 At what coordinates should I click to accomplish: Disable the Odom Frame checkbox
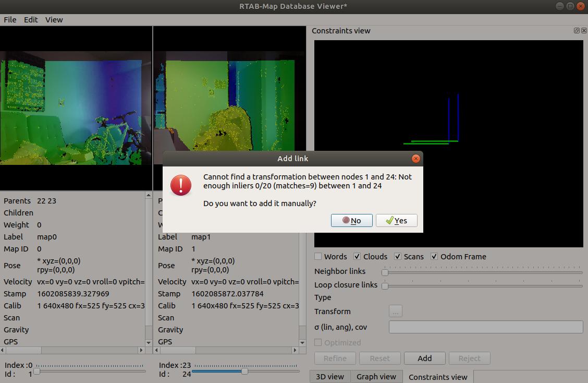pos(434,257)
